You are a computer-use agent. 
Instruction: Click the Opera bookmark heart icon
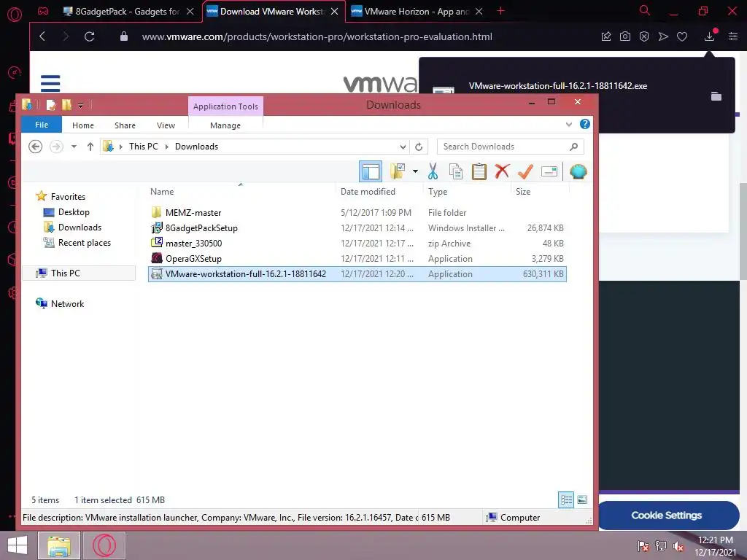pos(682,36)
